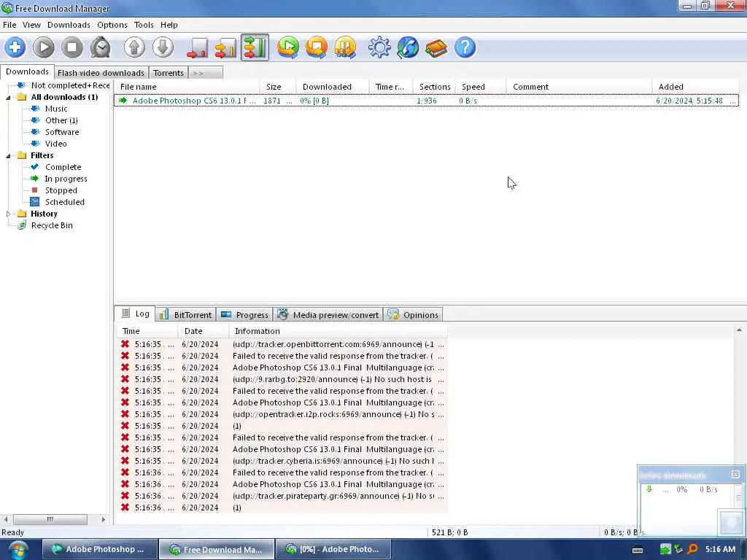Image resolution: width=747 pixels, height=560 pixels.
Task: Open Windows Start button
Action: [x=18, y=550]
